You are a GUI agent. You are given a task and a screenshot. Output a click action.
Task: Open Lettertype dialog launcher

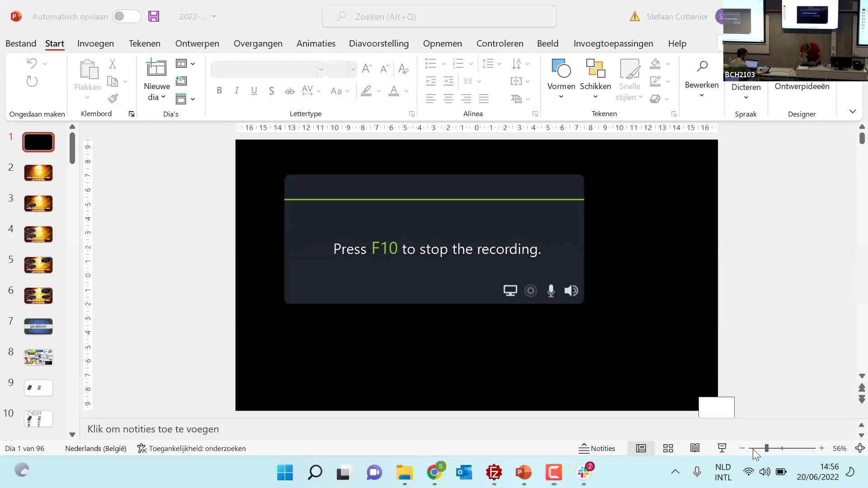point(412,114)
